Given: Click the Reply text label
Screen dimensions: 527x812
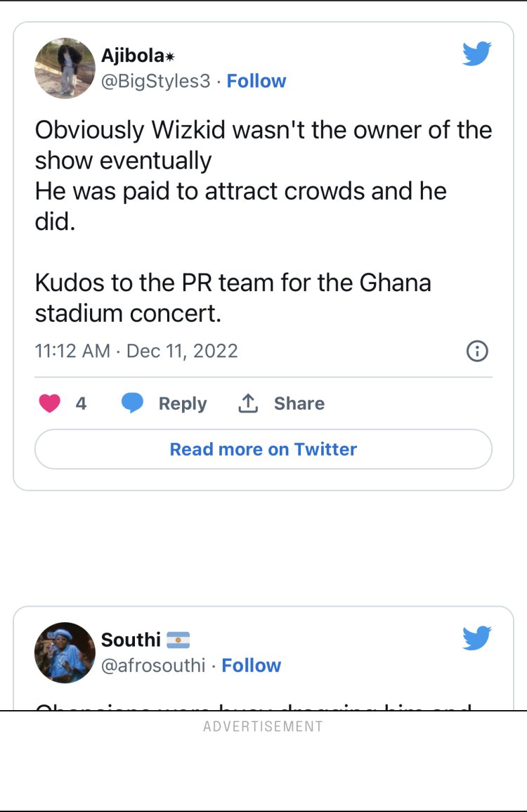Looking at the screenshot, I should pyautogui.click(x=183, y=404).
